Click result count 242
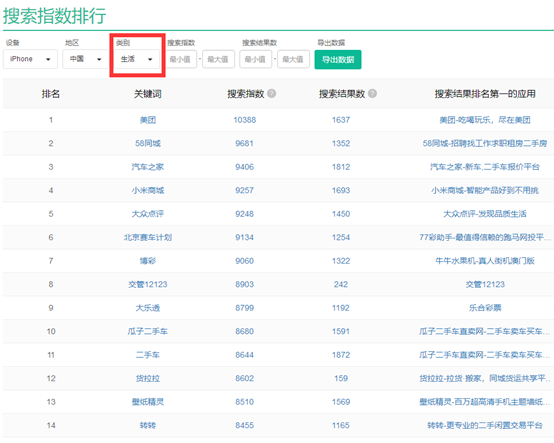Viewport: 554px width, 443px height. [x=341, y=284]
